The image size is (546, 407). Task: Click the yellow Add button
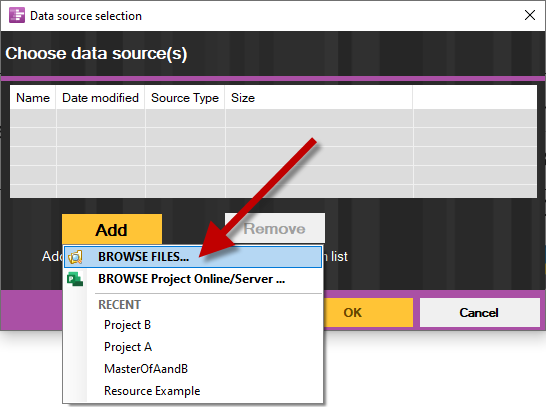click(x=112, y=229)
